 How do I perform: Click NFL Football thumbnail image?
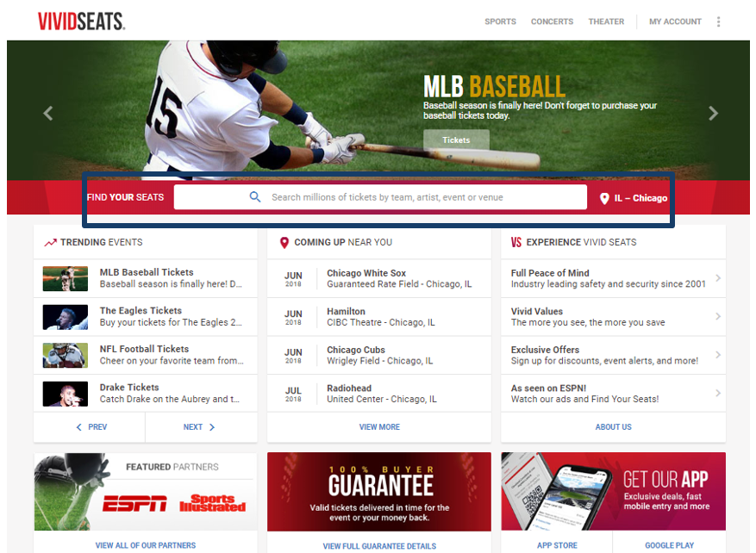66,355
